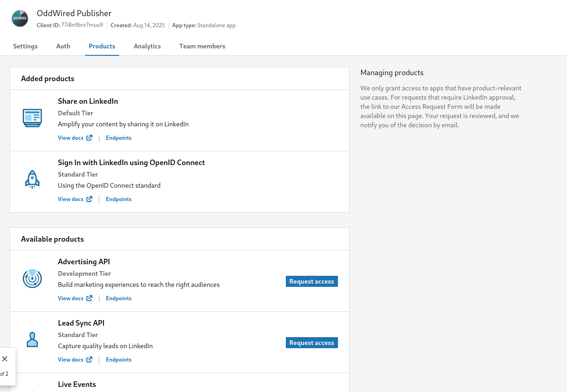Click the Lead Sync API title

click(81, 323)
